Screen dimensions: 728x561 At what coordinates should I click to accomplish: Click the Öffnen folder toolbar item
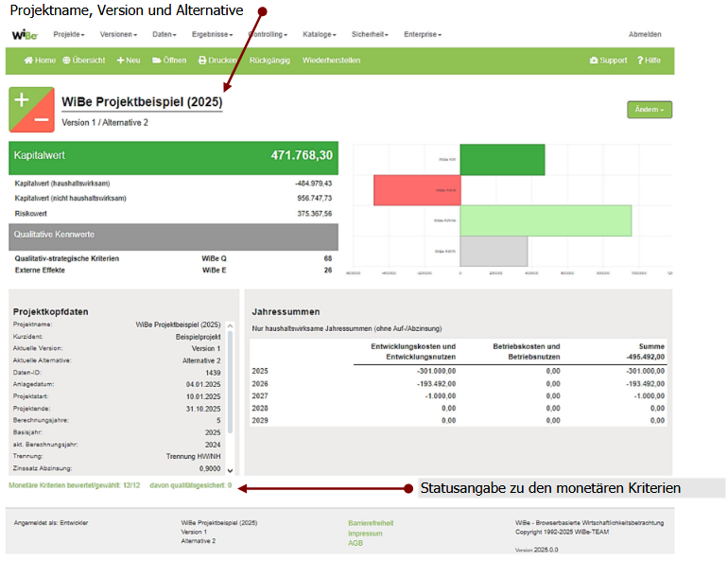point(169,61)
